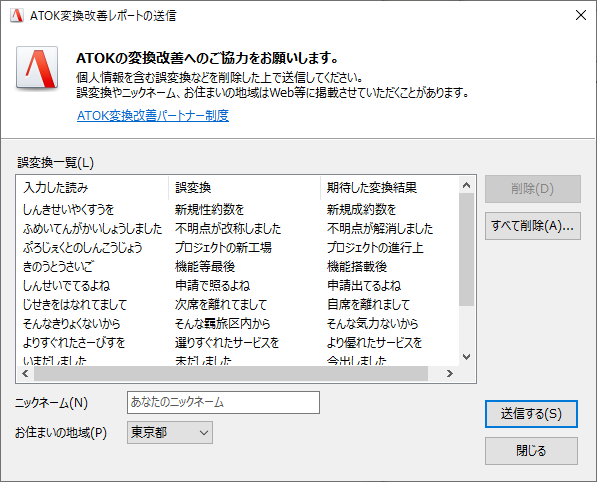The width and height of the screenshot is (597, 482).
Task: Click misconversion cell 機能等最後
Action: point(205,267)
